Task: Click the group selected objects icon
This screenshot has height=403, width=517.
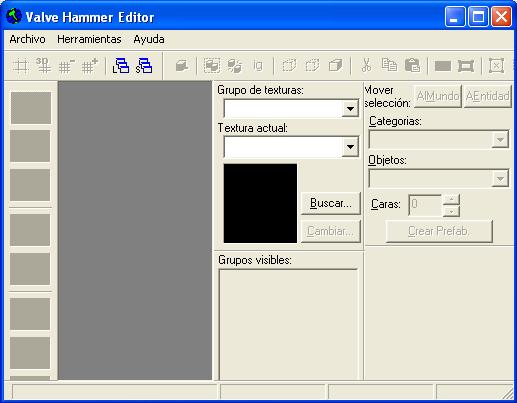Action: pyautogui.click(x=212, y=66)
